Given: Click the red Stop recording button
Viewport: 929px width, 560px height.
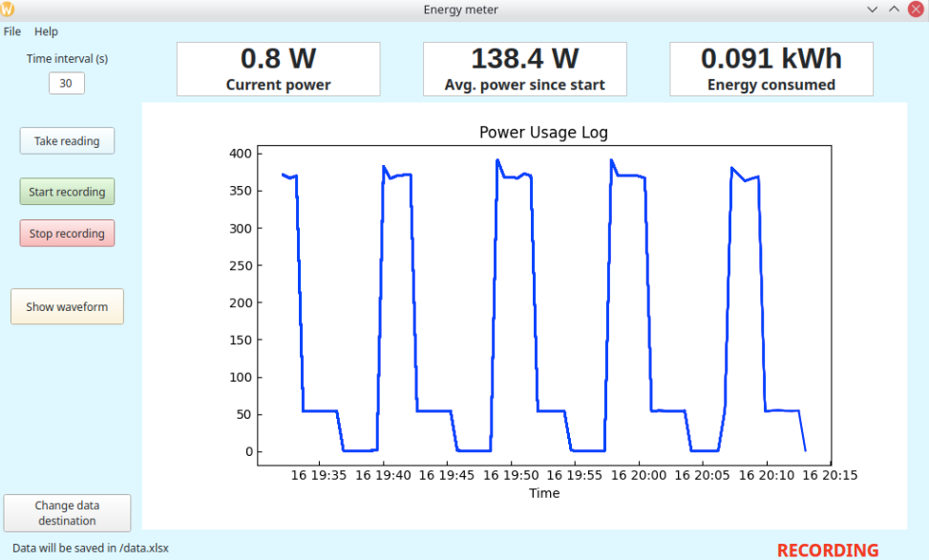Looking at the screenshot, I should 67,233.
